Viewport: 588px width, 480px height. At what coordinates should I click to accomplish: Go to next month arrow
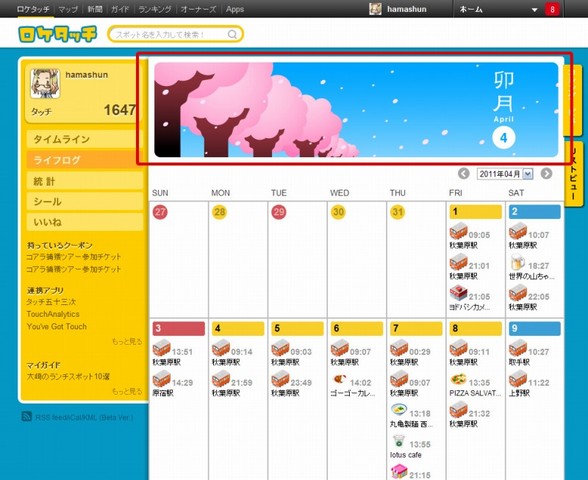point(546,174)
